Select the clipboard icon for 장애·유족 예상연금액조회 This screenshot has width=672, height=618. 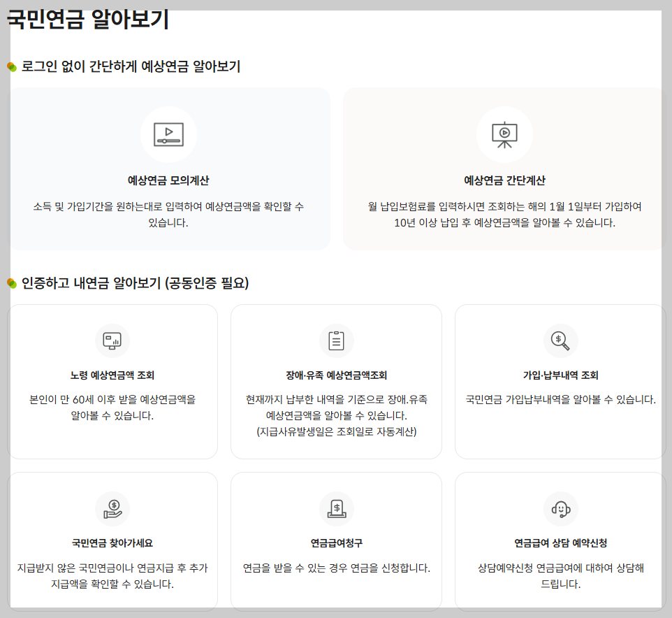[336, 340]
